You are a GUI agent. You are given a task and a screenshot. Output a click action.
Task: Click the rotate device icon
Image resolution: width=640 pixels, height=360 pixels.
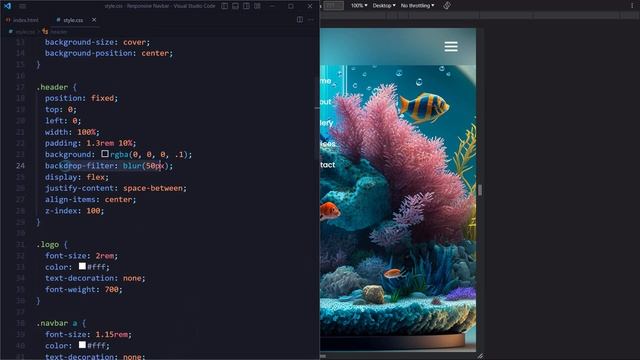(x=447, y=6)
